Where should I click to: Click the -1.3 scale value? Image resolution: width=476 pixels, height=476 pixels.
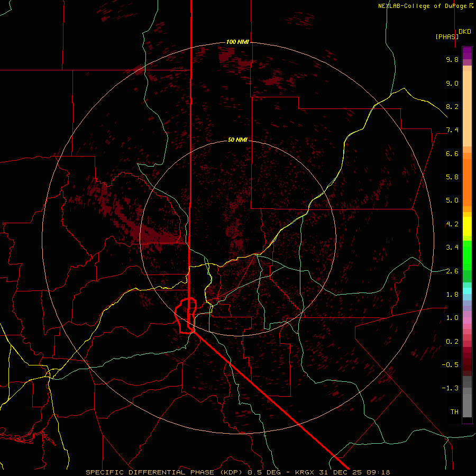450,388
